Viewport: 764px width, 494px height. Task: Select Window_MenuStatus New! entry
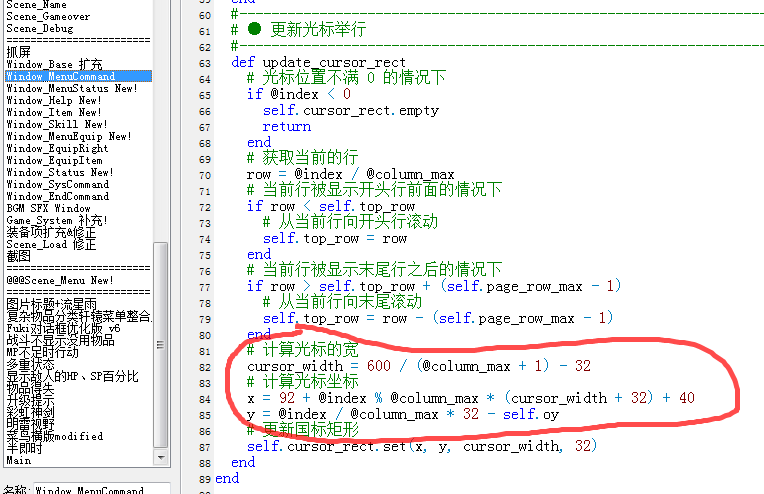tap(72, 88)
